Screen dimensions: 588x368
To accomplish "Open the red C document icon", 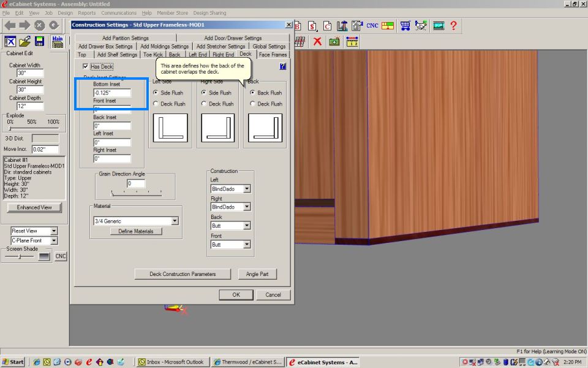I will [x=327, y=26].
